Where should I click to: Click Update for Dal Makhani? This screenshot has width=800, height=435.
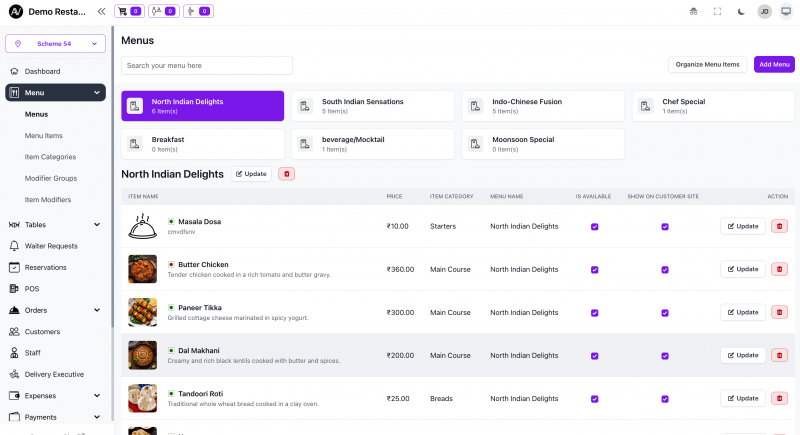pos(743,355)
